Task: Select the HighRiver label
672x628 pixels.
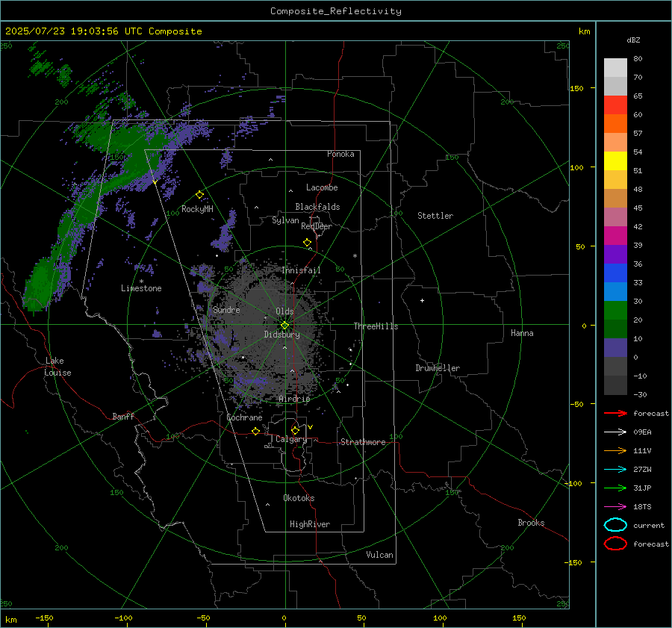Action: 310,524
